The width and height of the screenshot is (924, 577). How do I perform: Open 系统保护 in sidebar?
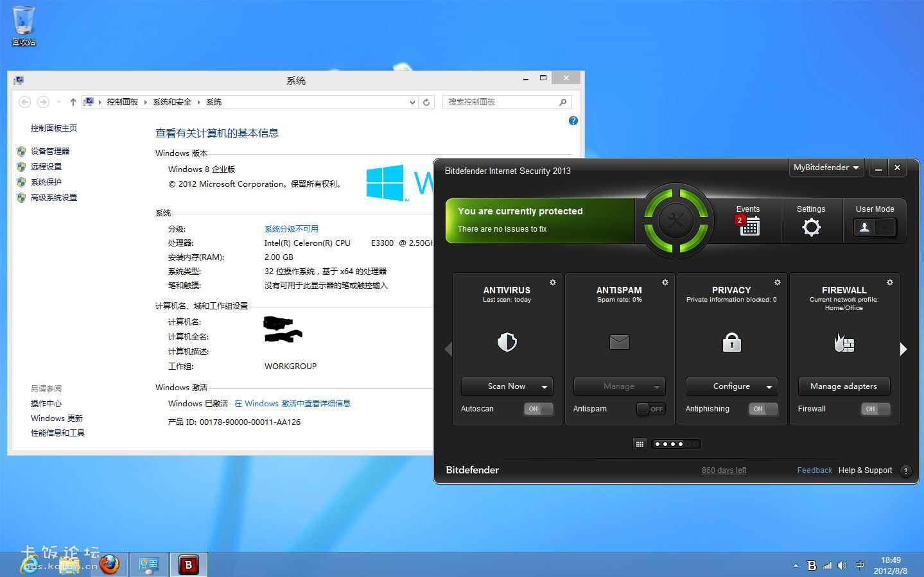pyautogui.click(x=46, y=182)
